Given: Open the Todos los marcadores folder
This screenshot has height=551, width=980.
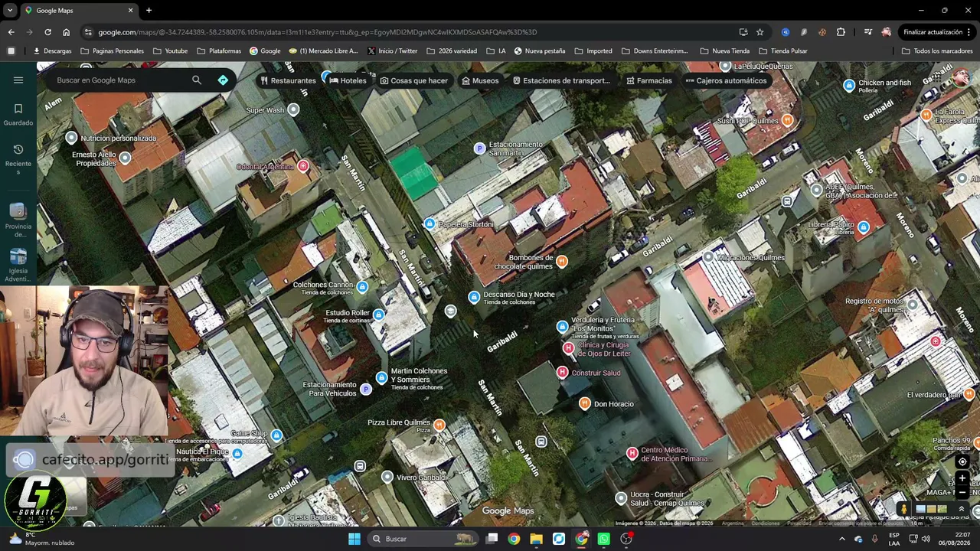Looking at the screenshot, I should tap(937, 51).
